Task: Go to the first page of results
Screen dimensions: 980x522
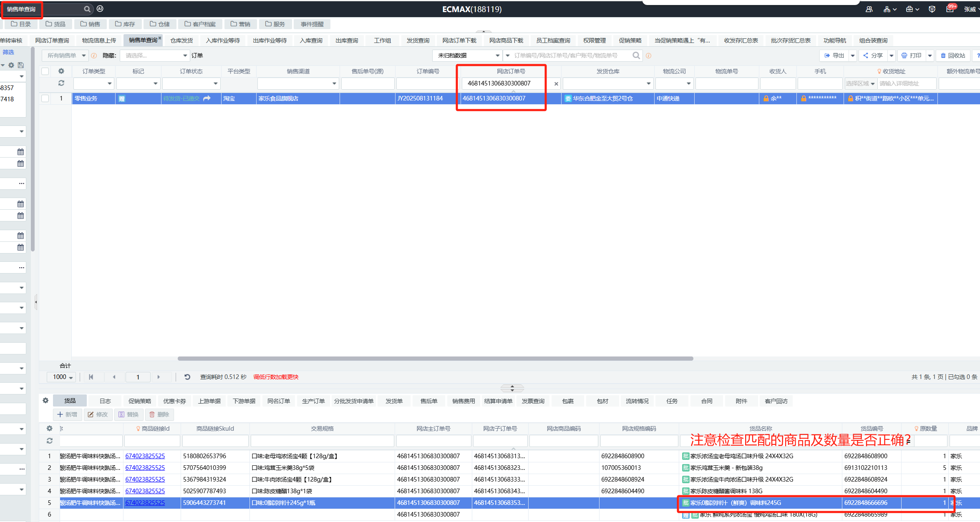Action: point(91,377)
